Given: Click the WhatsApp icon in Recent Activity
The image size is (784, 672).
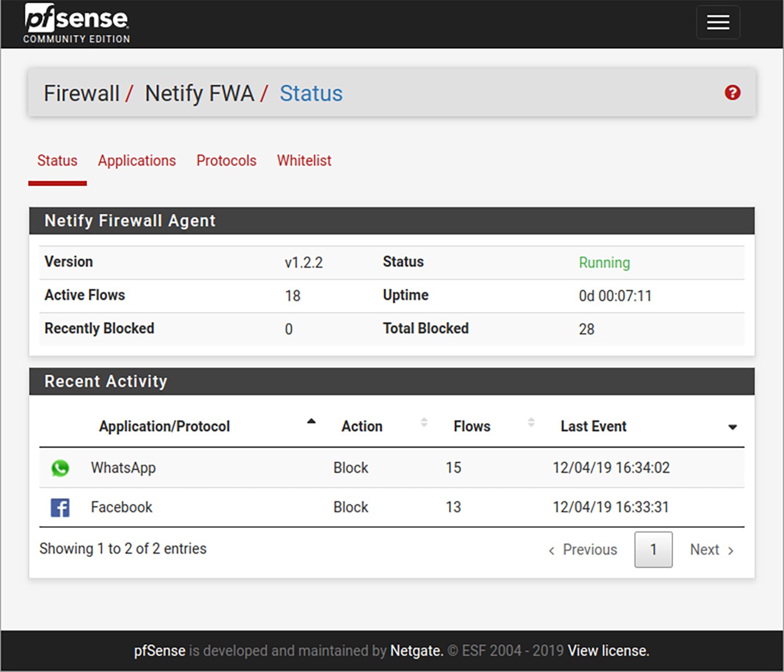Looking at the screenshot, I should click(60, 468).
